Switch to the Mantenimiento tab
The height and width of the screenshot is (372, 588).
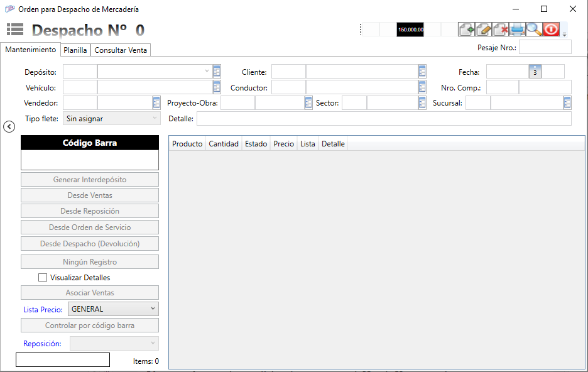click(x=30, y=50)
